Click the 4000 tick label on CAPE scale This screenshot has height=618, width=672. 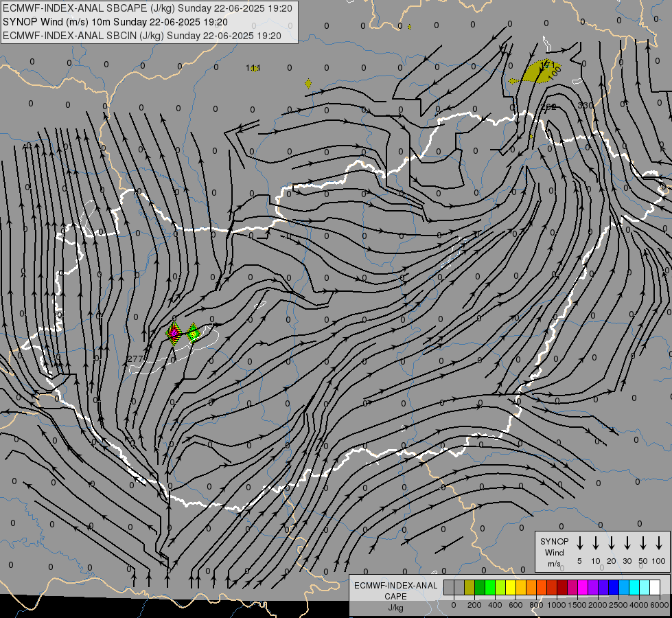639,605
